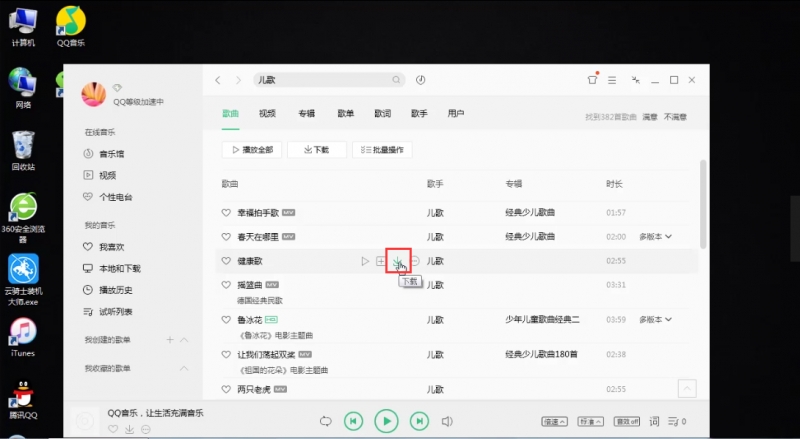Like the song 摇篮曲
Image resolution: width=800 pixels, height=439 pixels.
[226, 285]
